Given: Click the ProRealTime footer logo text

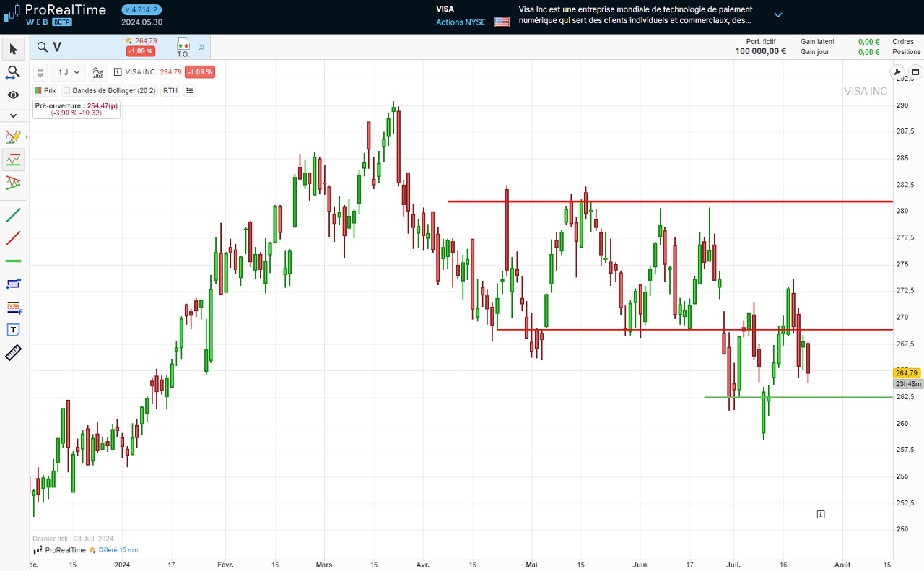Looking at the screenshot, I should [65, 550].
